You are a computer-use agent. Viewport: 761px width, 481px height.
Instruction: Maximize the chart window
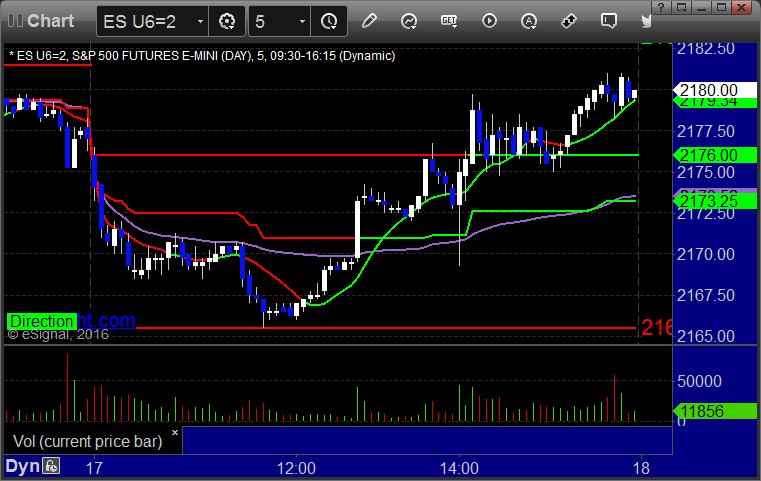click(722, 7)
